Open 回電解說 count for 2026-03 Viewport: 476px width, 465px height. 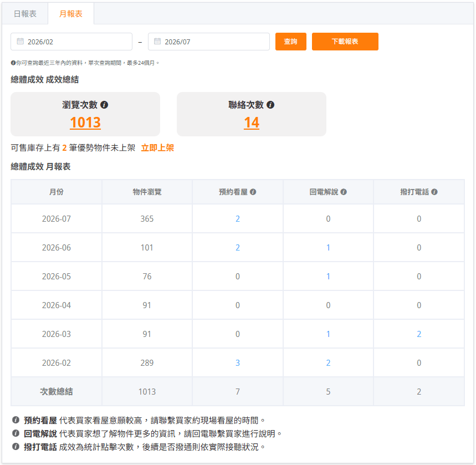coord(328,334)
